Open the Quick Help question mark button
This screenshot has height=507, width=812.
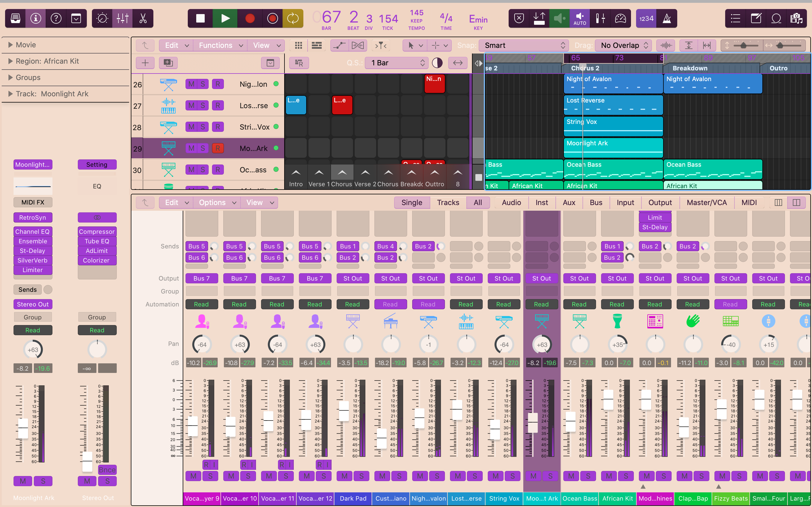tap(56, 18)
